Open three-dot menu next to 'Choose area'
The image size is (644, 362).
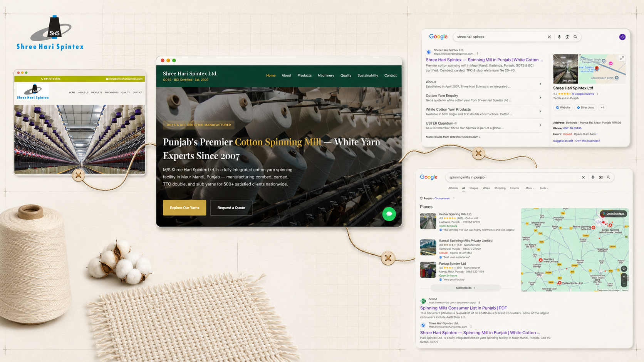point(454,199)
